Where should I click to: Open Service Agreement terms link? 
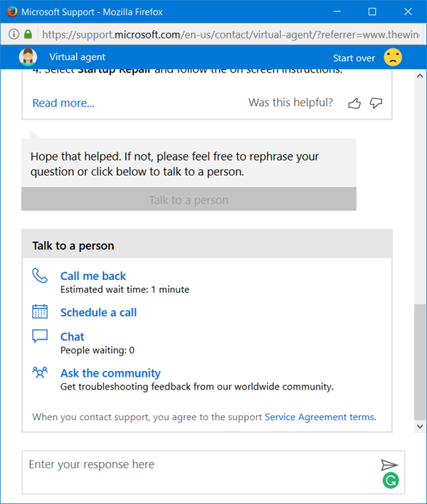(x=320, y=417)
